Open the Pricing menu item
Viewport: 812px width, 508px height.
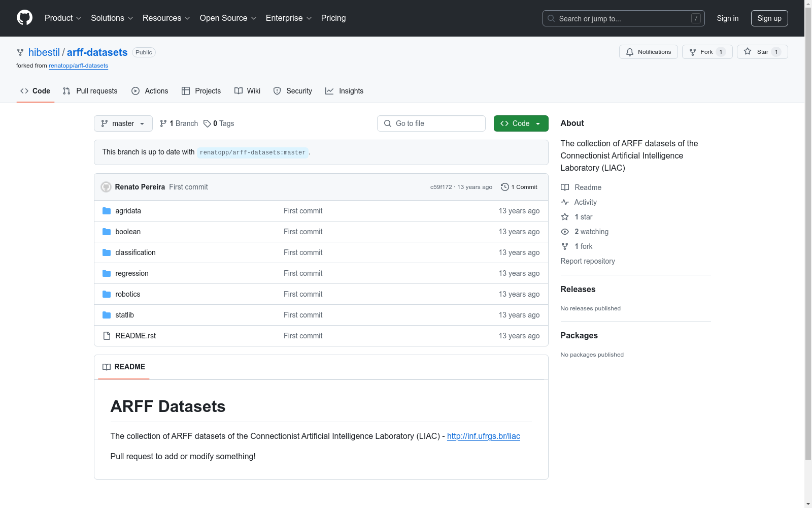point(333,18)
